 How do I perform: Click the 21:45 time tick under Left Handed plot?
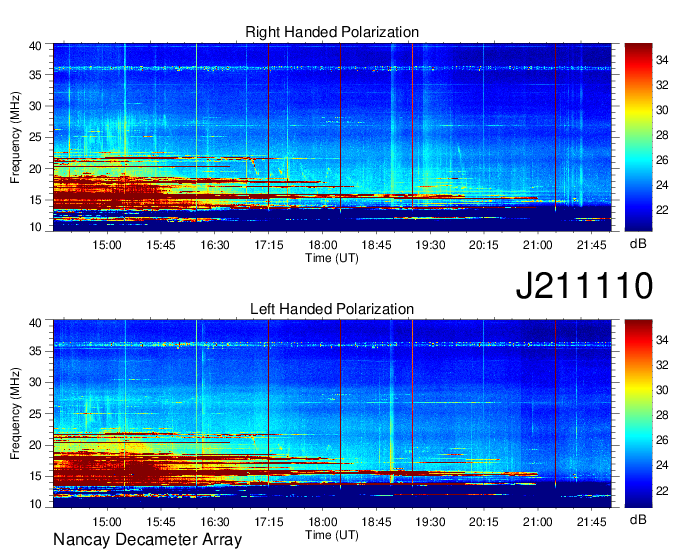[592, 522]
